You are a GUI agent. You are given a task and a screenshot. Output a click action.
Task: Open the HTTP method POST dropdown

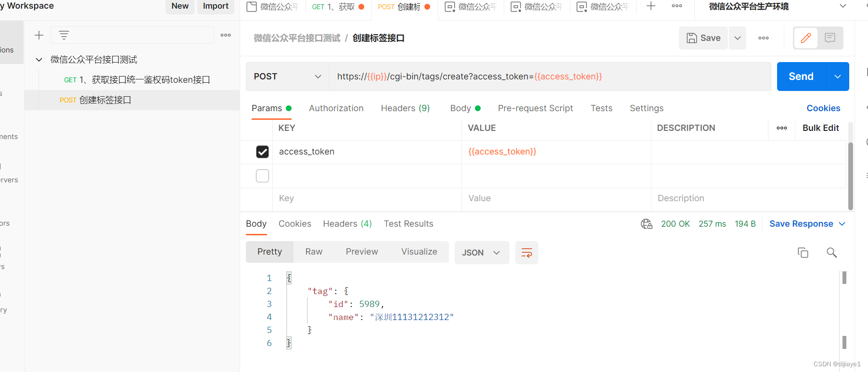288,77
